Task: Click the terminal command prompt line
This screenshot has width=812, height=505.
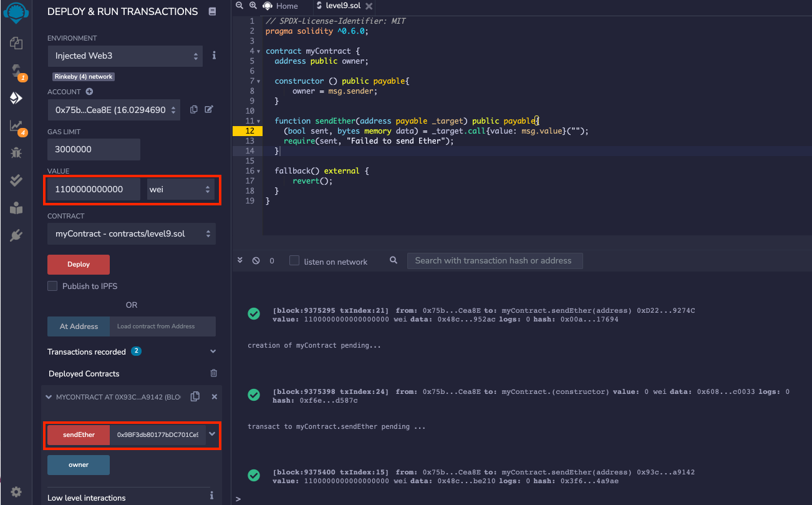Action: pyautogui.click(x=521, y=499)
